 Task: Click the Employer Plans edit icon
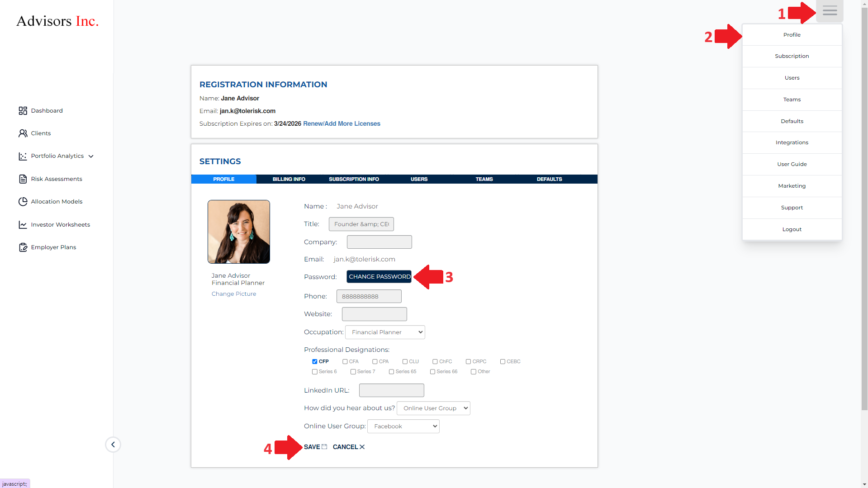click(23, 247)
